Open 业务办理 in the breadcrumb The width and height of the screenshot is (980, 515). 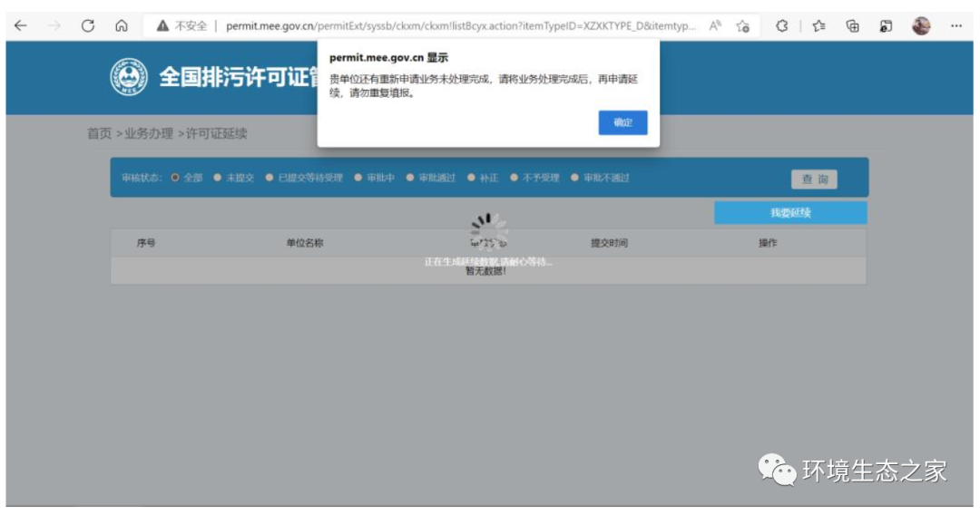[148, 133]
